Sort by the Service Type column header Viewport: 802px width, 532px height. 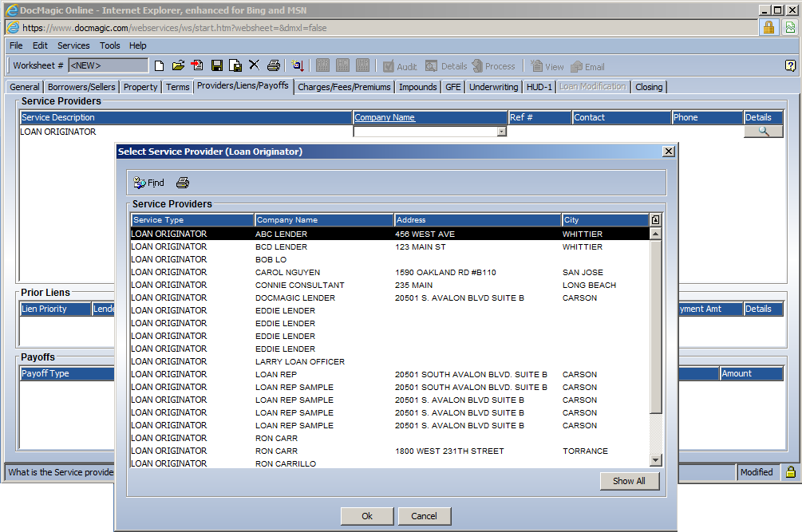pos(192,220)
